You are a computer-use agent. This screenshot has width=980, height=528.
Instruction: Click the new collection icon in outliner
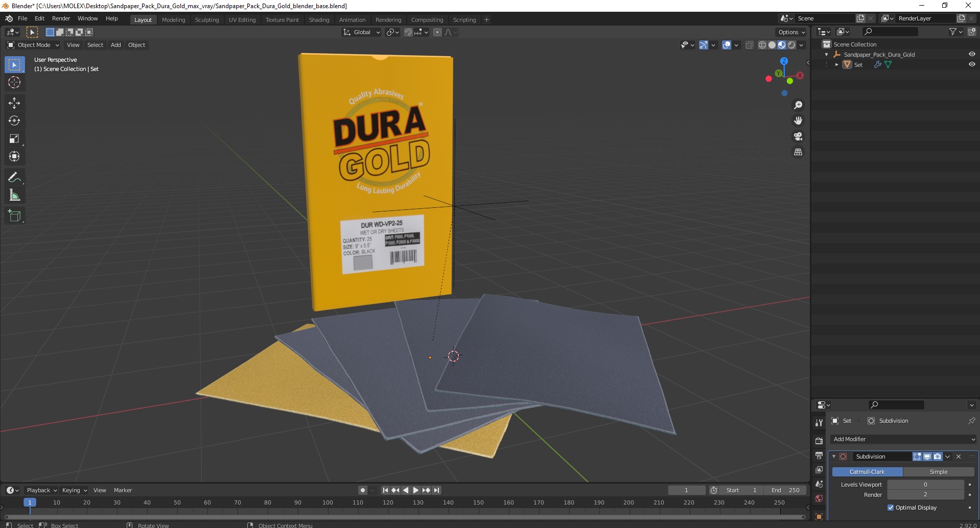(971, 32)
